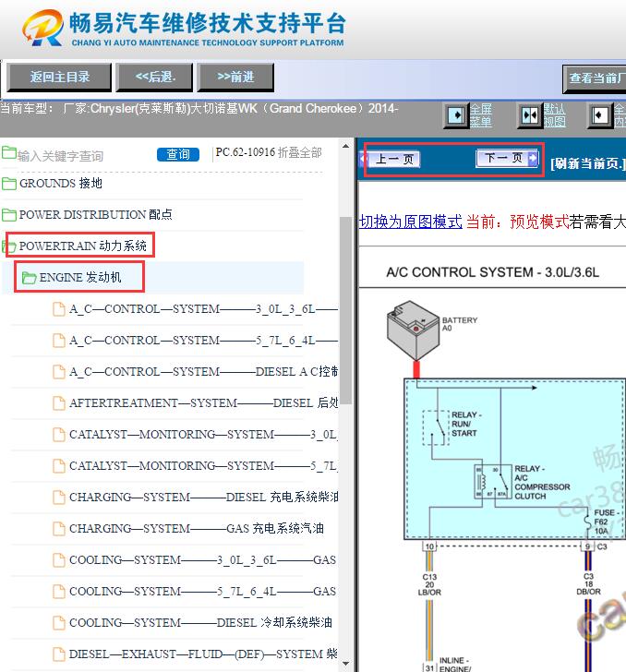Click file icon of COOLING SYSTEM 5_7L_6_4L
The height and width of the screenshot is (672, 626).
click(x=59, y=591)
